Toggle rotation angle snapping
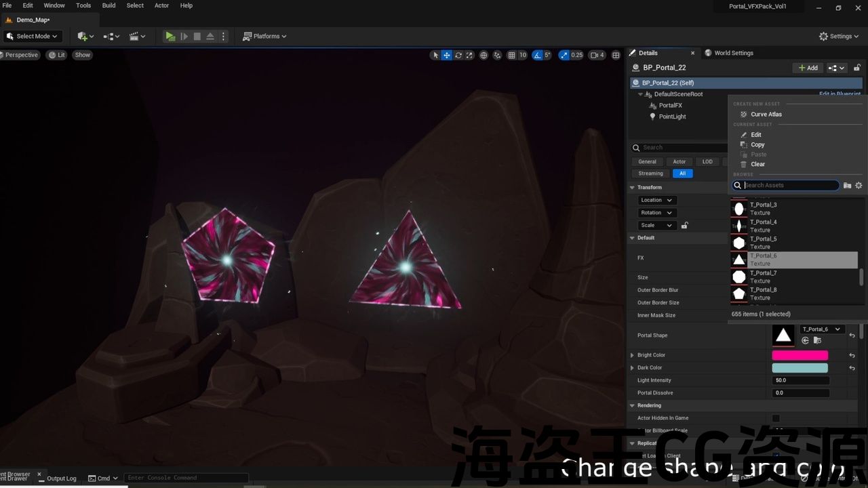Screen dimensions: 868x488 click(x=538, y=55)
